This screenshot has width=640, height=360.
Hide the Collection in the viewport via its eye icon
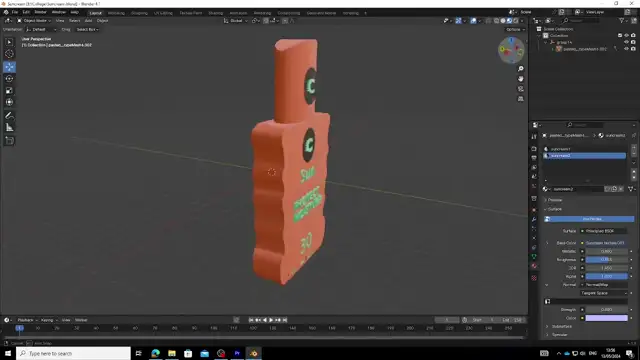[627, 36]
